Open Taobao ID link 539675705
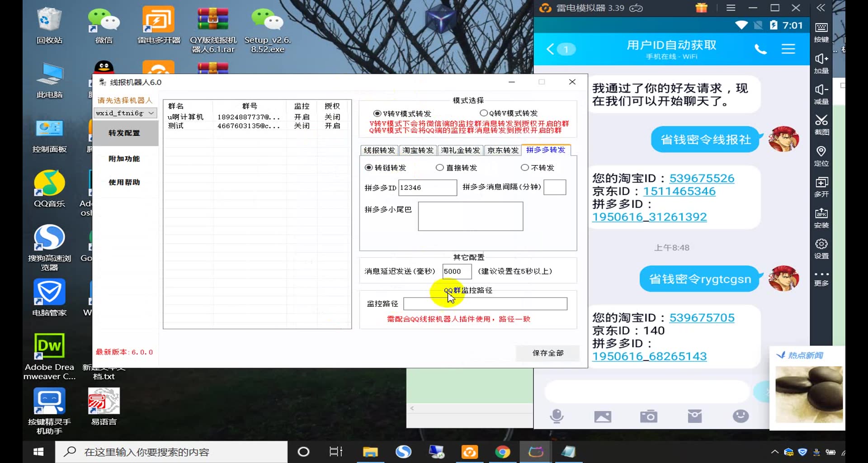Viewport: 868px width, 463px height. [x=702, y=317]
